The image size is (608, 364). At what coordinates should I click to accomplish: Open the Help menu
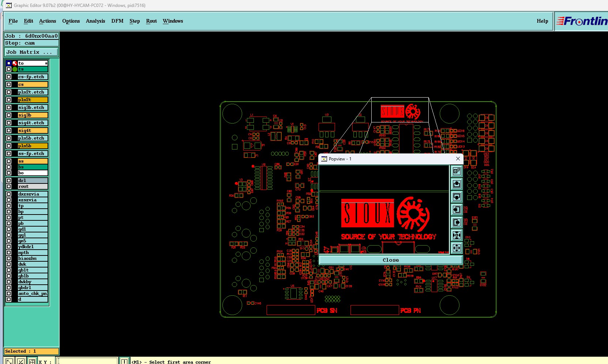point(543,21)
